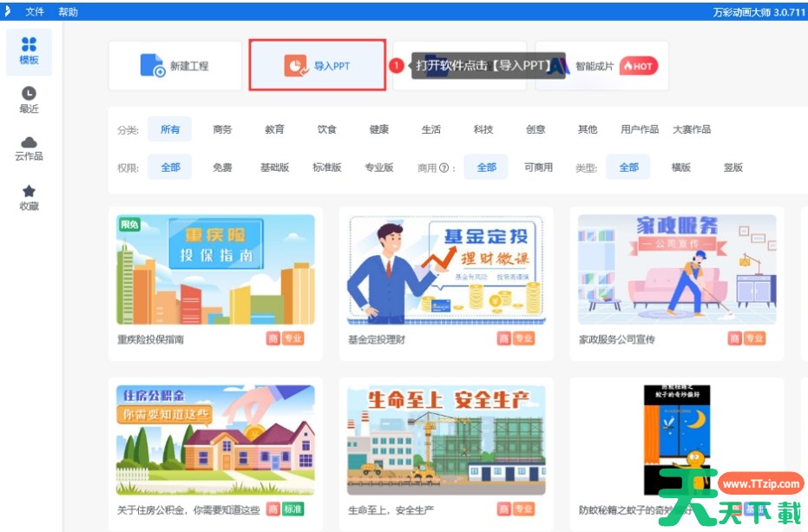The height and width of the screenshot is (532, 808).
Task: Select the 大赛作品 category filter
Action: pyautogui.click(x=692, y=129)
